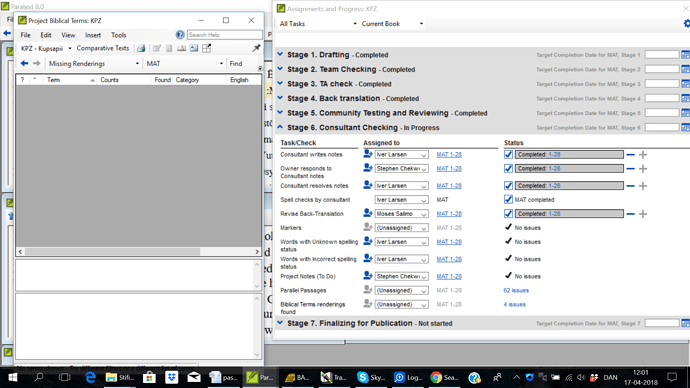The height and width of the screenshot is (388, 690).
Task: Open the Tools menu in Biblical Terms
Action: 118,35
